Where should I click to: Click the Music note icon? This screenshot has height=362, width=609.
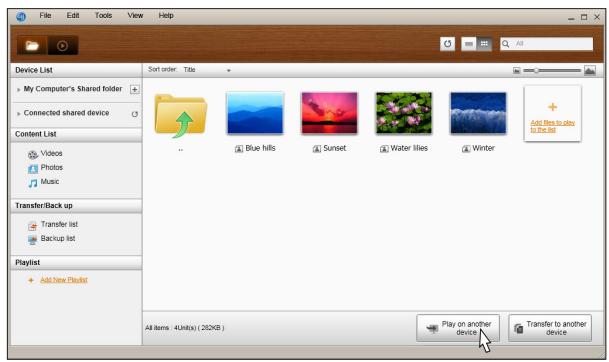[33, 183]
